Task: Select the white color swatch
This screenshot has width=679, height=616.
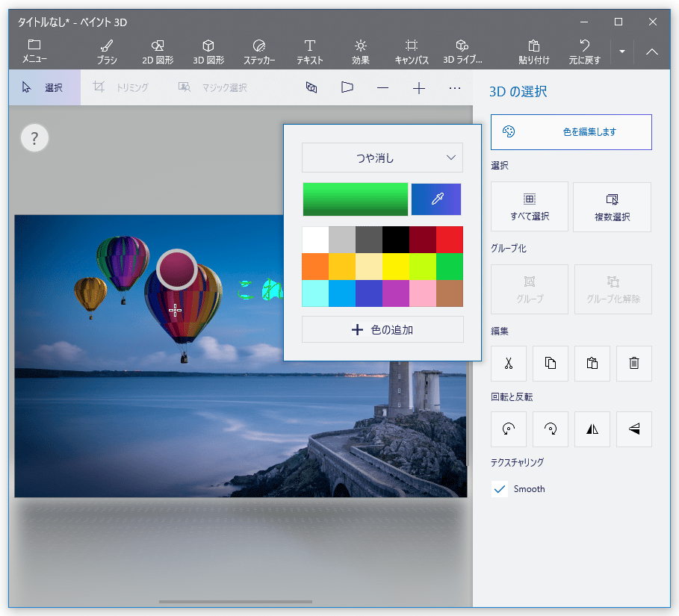Action: coord(315,240)
